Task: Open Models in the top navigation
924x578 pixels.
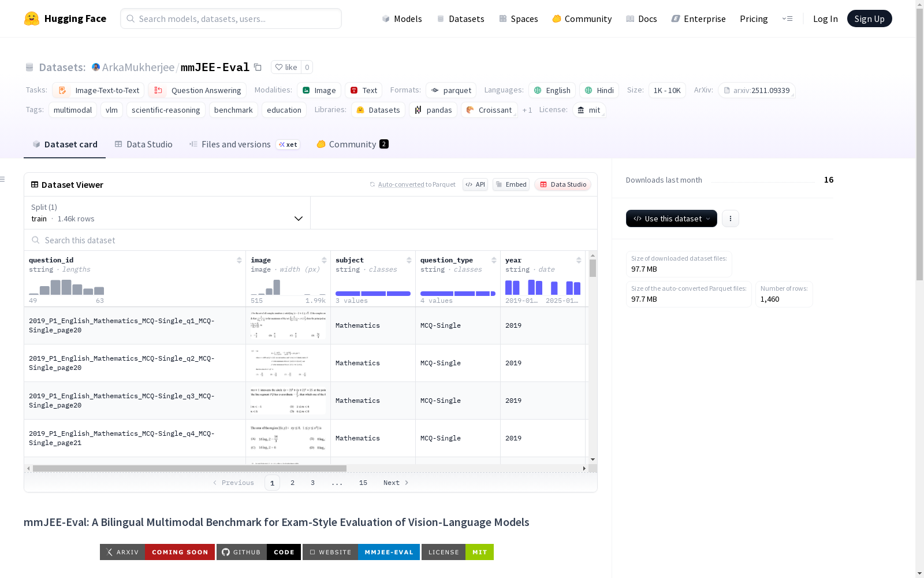Action: click(402, 18)
